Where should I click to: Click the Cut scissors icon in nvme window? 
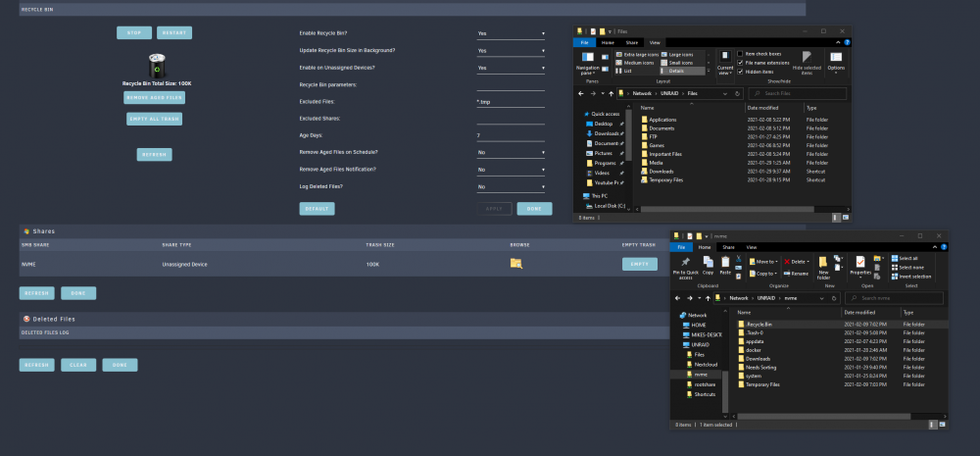click(x=739, y=258)
